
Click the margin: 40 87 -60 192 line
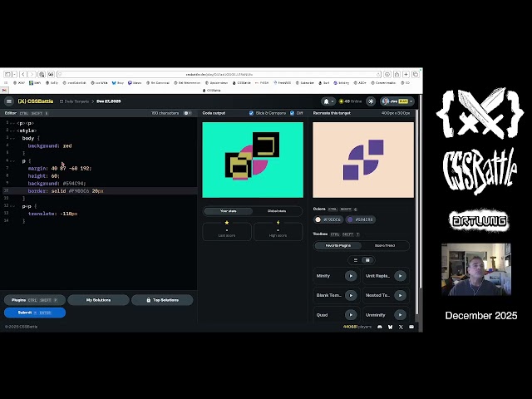pos(60,168)
